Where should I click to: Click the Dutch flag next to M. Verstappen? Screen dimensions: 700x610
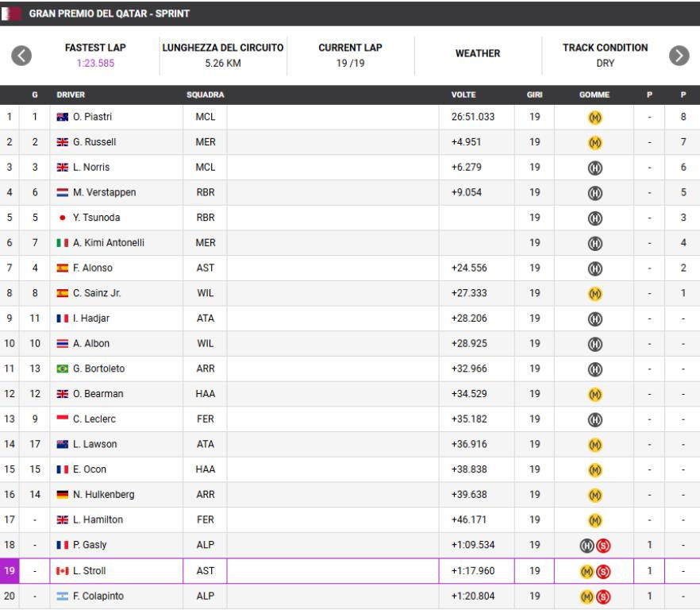[x=63, y=192]
